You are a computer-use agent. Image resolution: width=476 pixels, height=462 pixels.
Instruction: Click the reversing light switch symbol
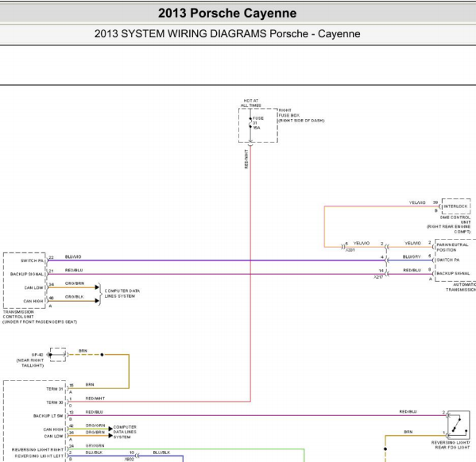(459, 425)
